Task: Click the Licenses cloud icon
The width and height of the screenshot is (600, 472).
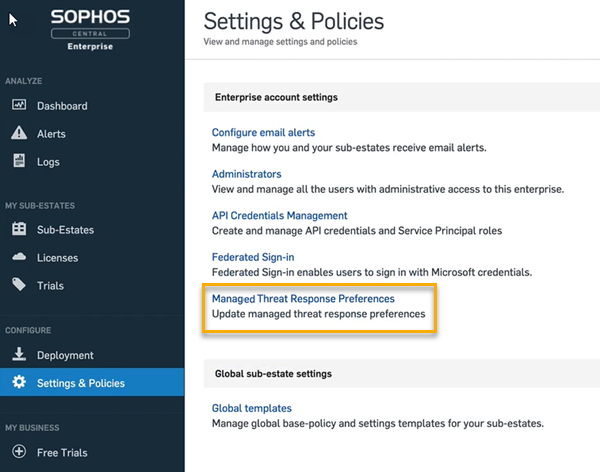Action: coord(18,258)
